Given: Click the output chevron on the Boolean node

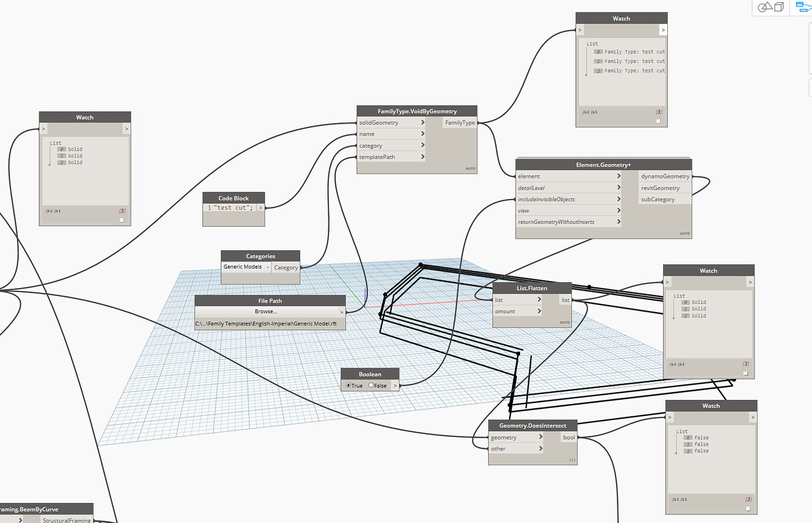Looking at the screenshot, I should pyautogui.click(x=395, y=385).
